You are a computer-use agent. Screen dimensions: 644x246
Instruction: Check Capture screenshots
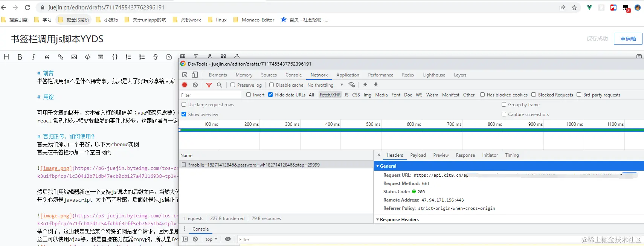504,114
